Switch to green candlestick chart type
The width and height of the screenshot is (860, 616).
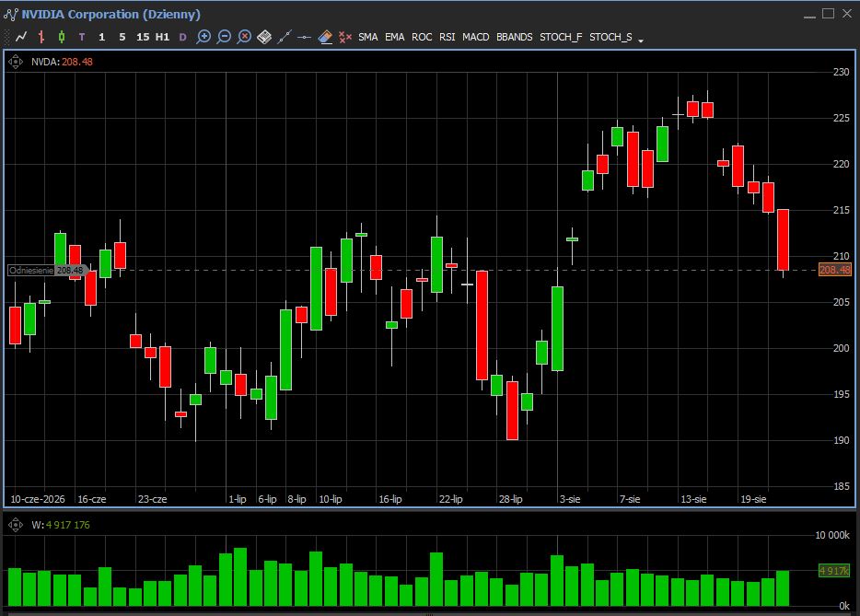pos(62,37)
